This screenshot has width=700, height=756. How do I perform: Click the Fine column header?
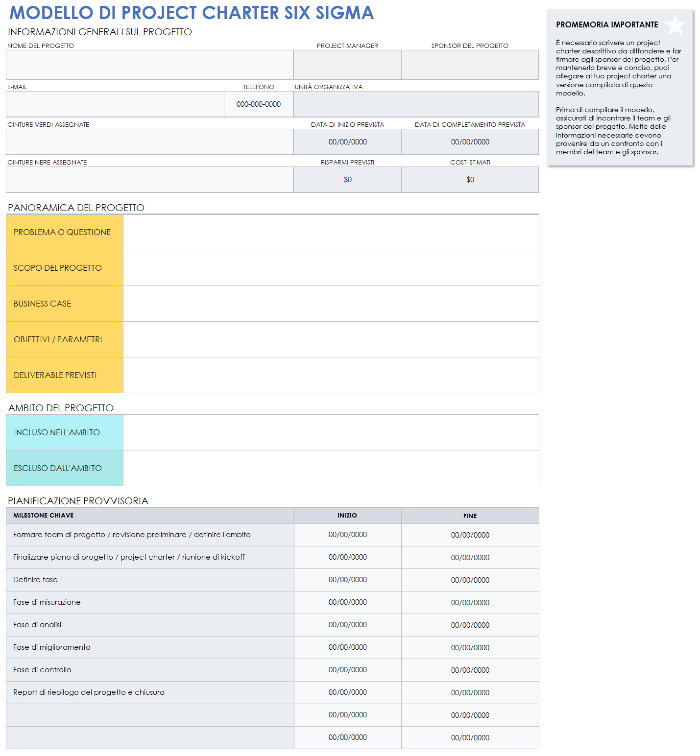pyautogui.click(x=470, y=516)
